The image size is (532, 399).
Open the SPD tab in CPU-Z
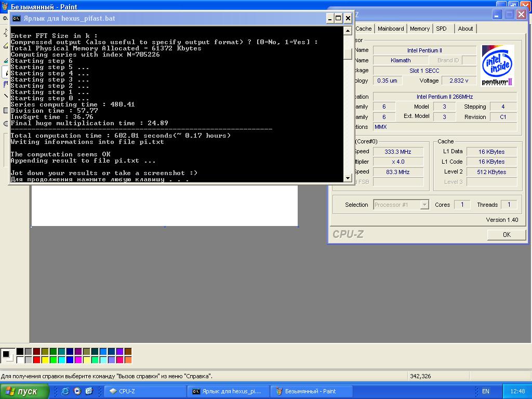tap(442, 29)
